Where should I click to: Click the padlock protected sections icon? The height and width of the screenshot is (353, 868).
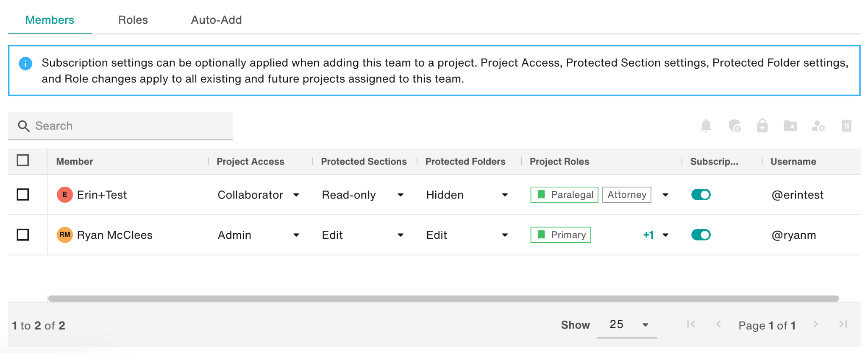click(x=762, y=126)
